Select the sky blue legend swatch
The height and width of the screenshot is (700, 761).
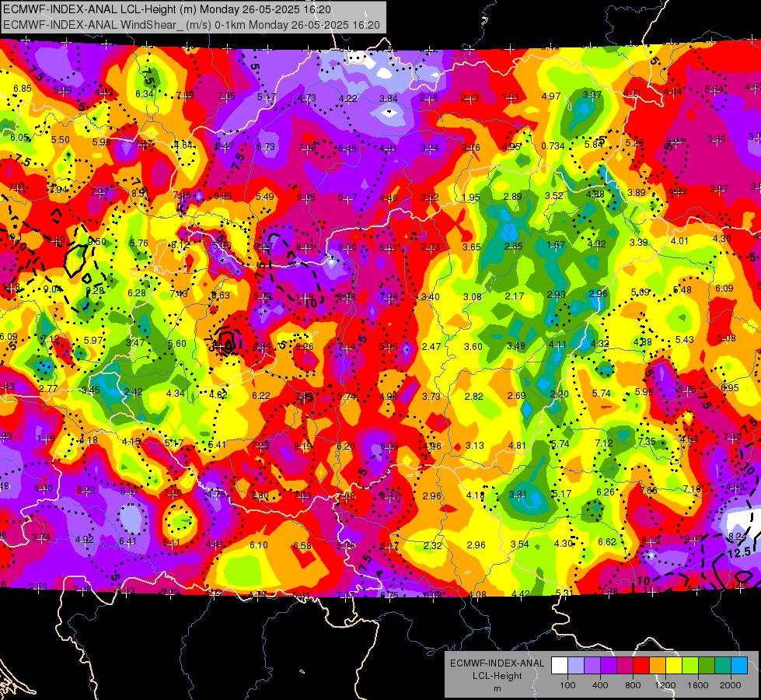[x=739, y=665]
